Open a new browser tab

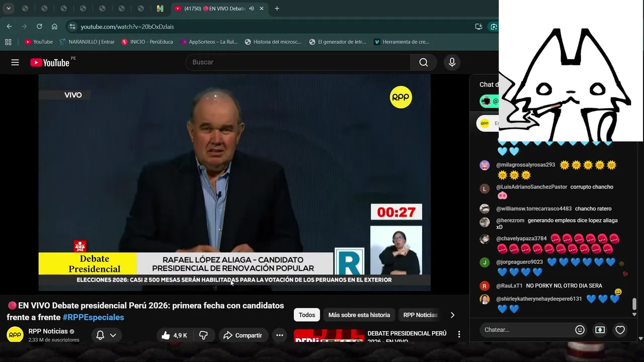coord(277,9)
